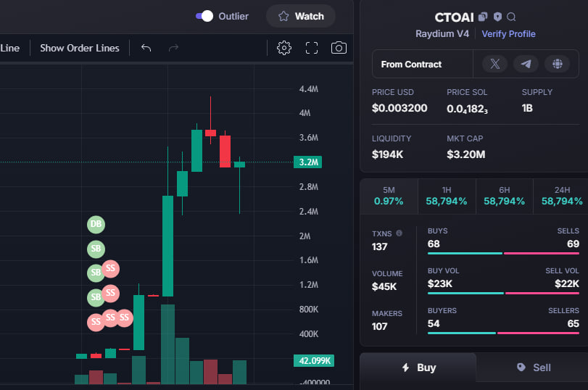Click the Raydium V4 label
The image size is (588, 390).
click(x=442, y=34)
